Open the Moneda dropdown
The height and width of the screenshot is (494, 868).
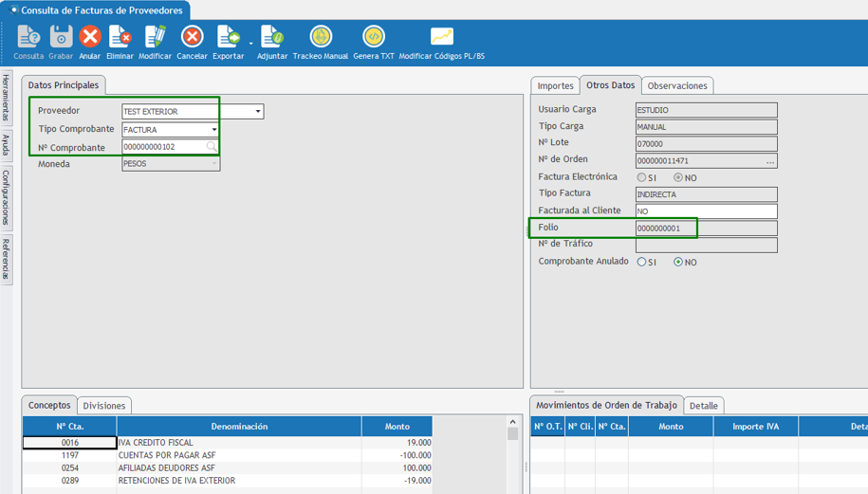click(x=214, y=164)
